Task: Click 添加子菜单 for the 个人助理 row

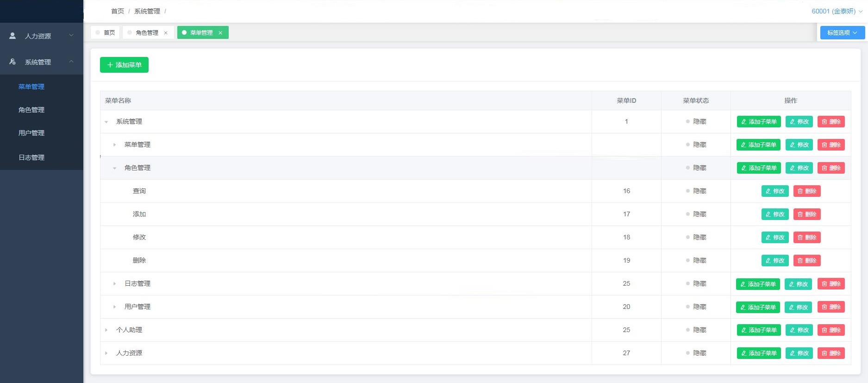Action: 758,330
